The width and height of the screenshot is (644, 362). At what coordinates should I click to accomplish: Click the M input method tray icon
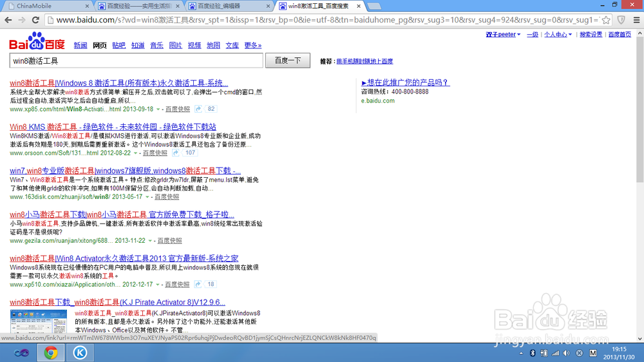point(593,353)
